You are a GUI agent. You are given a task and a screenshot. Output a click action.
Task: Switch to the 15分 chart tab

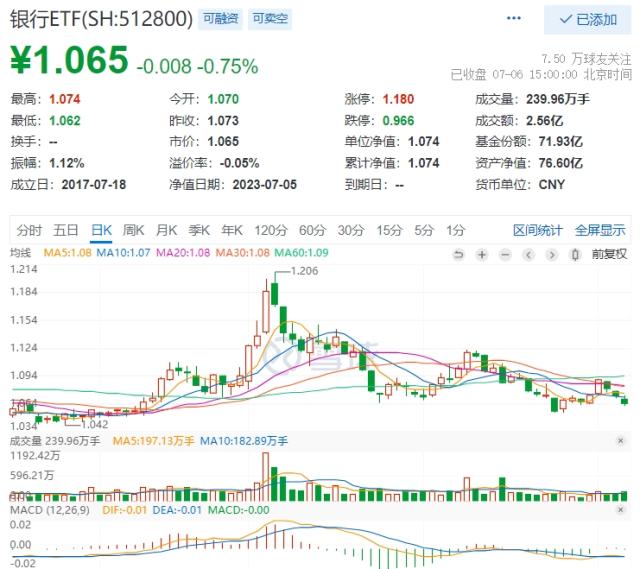[389, 230]
